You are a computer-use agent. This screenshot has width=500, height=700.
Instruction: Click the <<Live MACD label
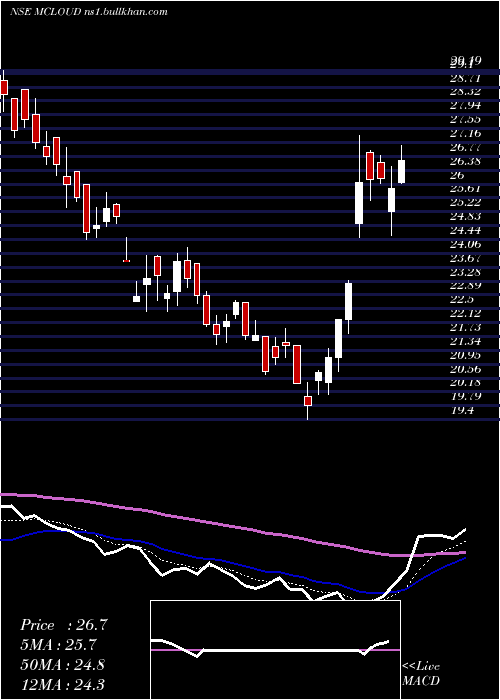[421, 674]
